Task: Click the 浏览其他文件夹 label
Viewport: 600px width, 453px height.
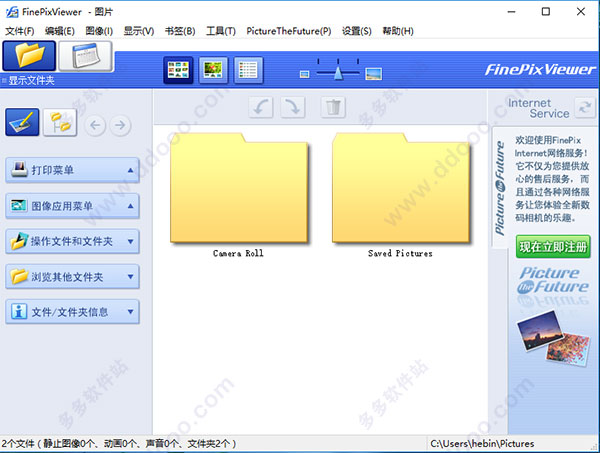Action: coord(67,277)
